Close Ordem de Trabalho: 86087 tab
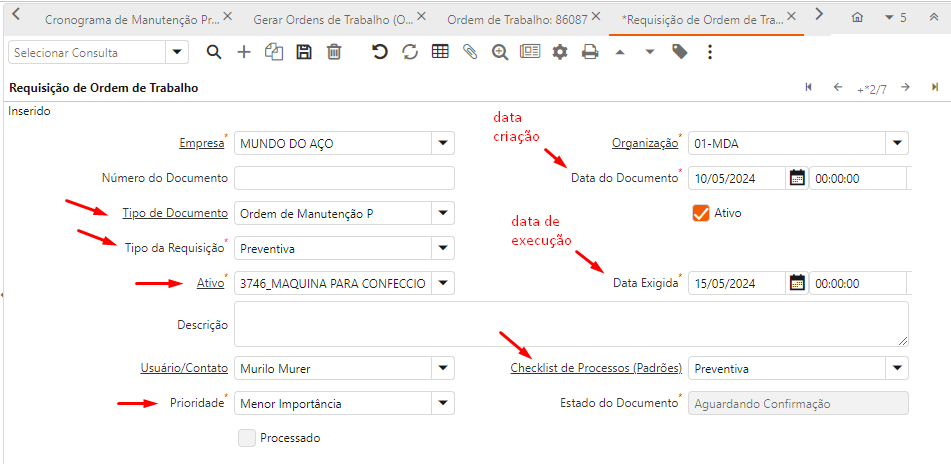Screen dimensions: 951x464 pyautogui.click(x=596, y=16)
